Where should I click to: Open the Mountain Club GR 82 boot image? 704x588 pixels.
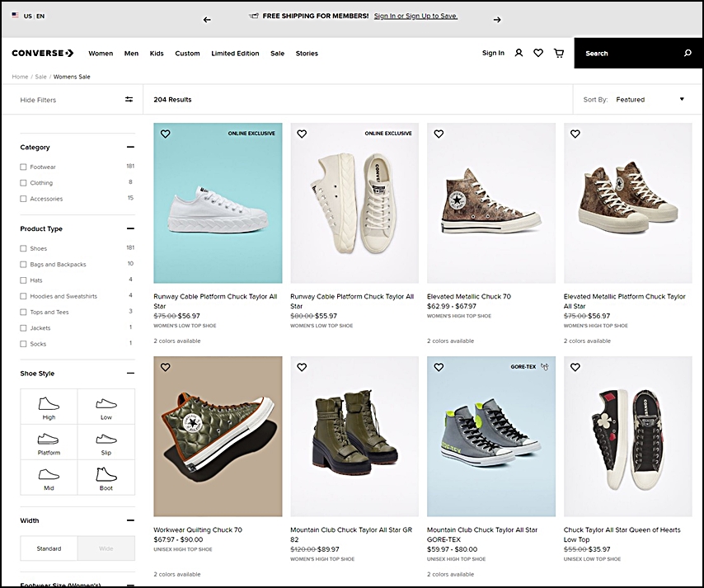point(354,436)
